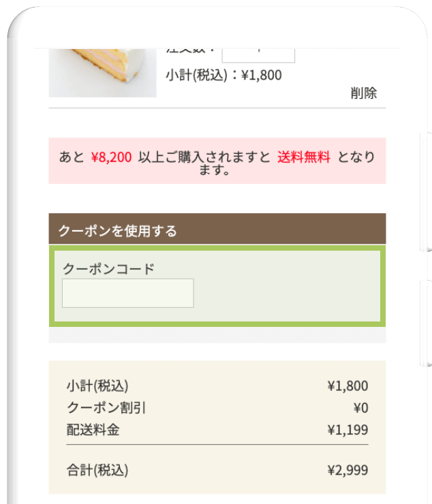Click the ¥1,199 shipping fee amount
This screenshot has height=504, width=432.
pos(348,430)
